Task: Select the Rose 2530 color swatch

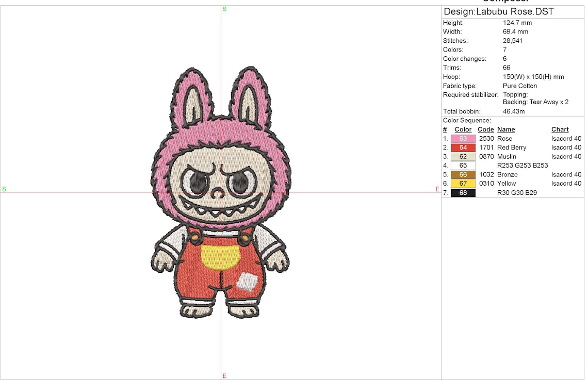Action: coord(462,138)
